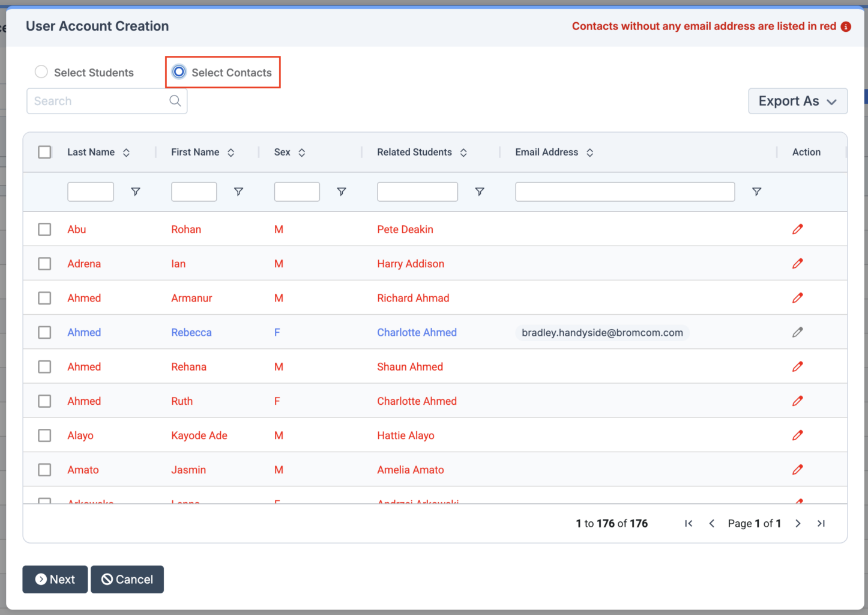Jump to first page with pagination icon
The image size is (868, 615).
pyautogui.click(x=689, y=523)
